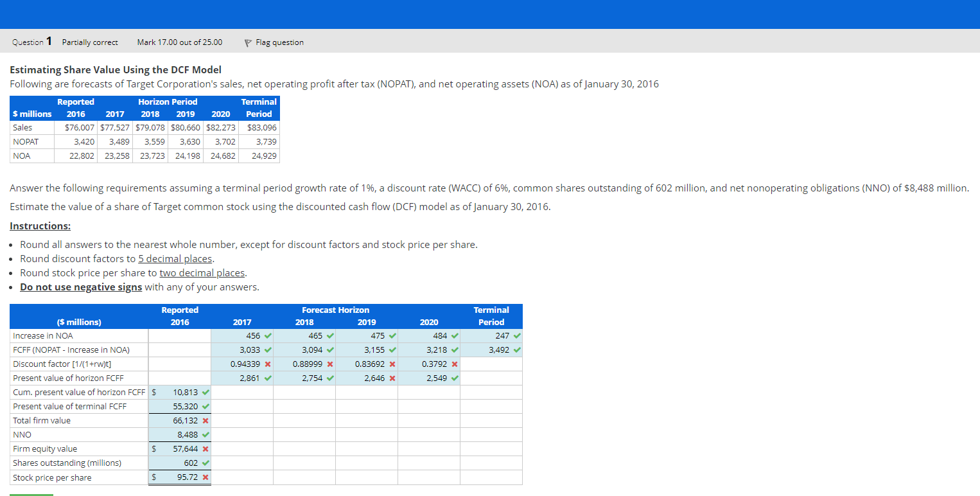Click the red X icon next to 0.83692
The width and height of the screenshot is (980, 496).
(x=392, y=364)
